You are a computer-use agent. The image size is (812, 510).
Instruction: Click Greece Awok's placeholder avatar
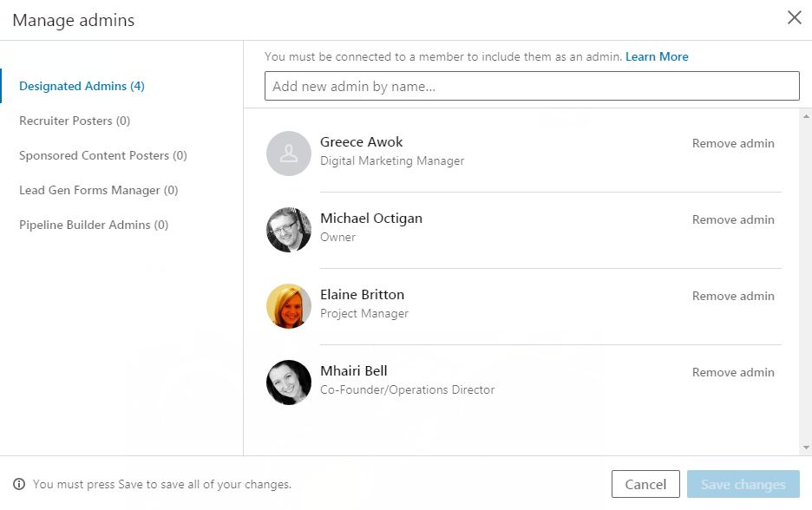[x=289, y=154]
